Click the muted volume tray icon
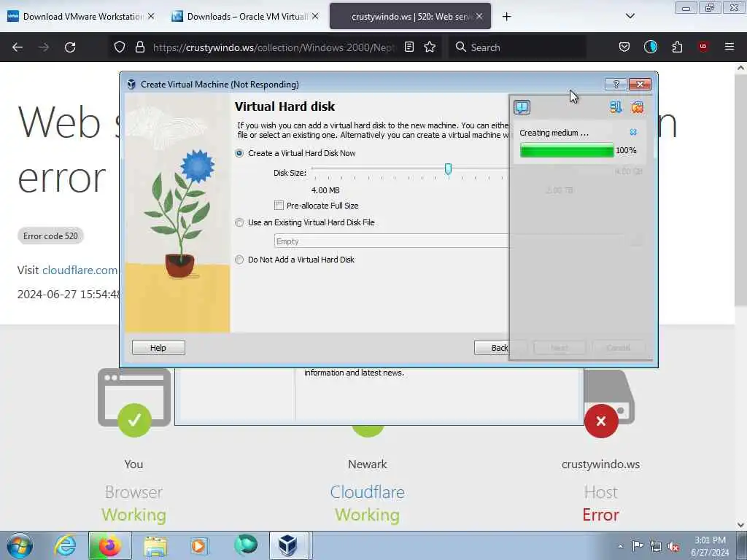 pos(673,546)
